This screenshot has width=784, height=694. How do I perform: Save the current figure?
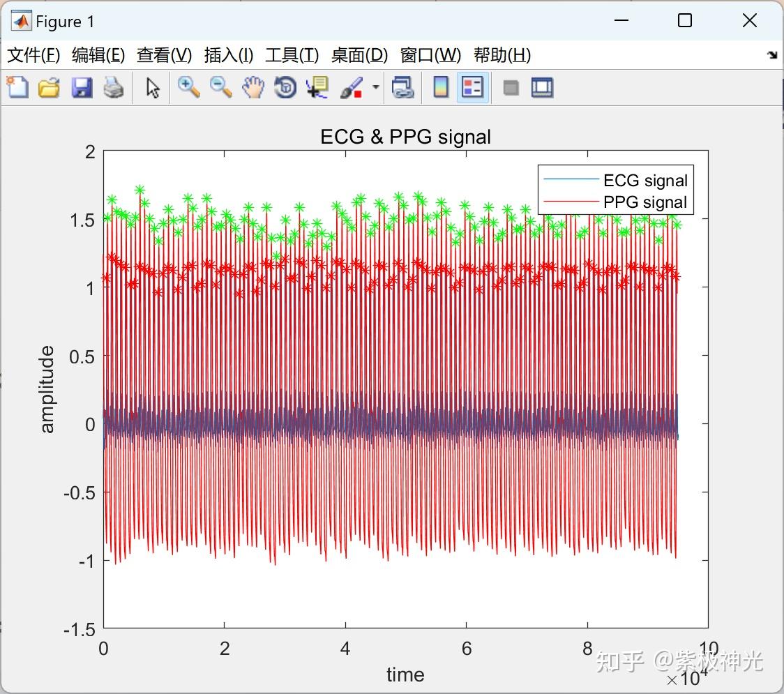(x=82, y=87)
